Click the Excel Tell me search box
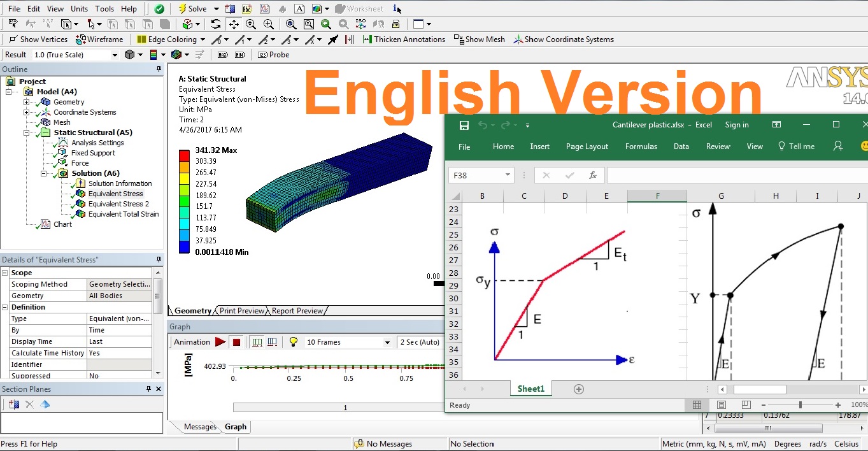This screenshot has height=451, width=868. 796,147
